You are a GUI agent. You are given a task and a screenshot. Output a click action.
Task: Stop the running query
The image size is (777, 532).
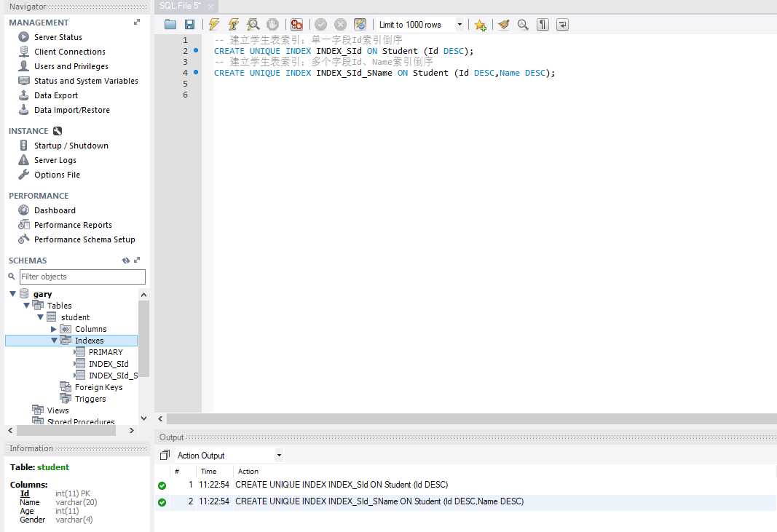(x=272, y=24)
